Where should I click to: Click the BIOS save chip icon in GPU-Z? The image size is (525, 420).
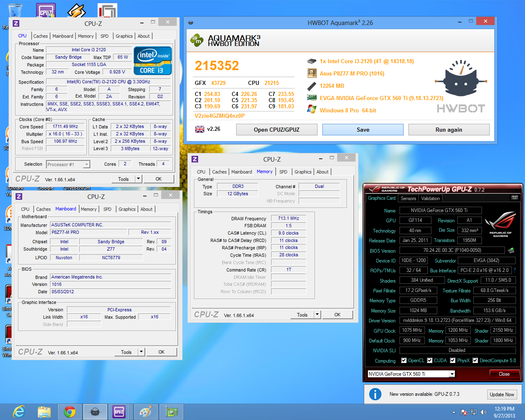tap(511, 250)
